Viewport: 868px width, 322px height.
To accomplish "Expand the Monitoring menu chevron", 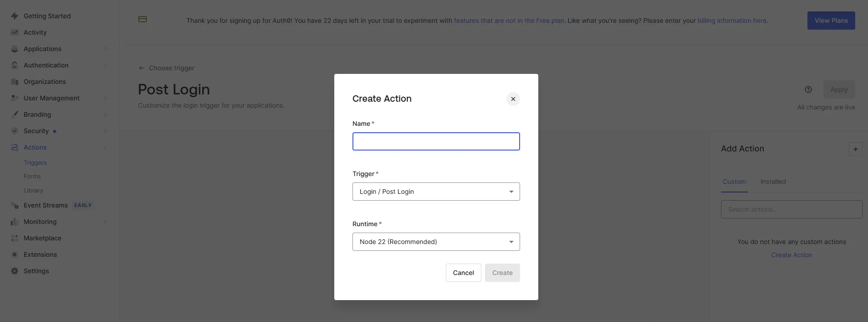I will (105, 222).
